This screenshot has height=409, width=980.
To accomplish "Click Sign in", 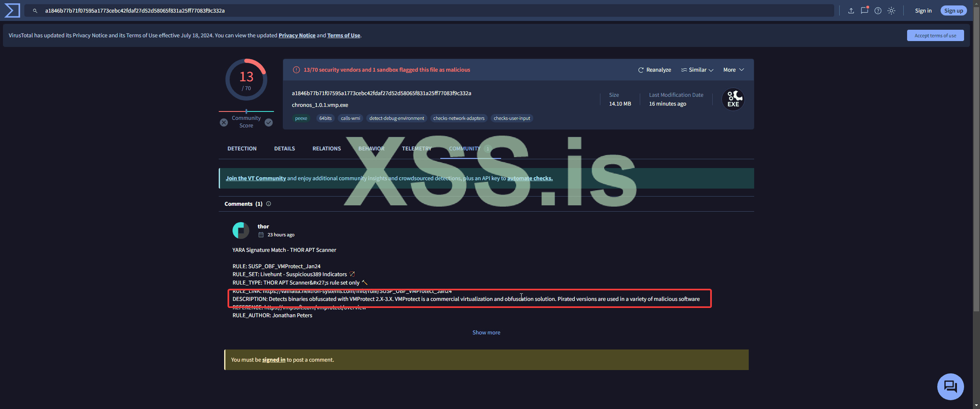I will coord(923,11).
